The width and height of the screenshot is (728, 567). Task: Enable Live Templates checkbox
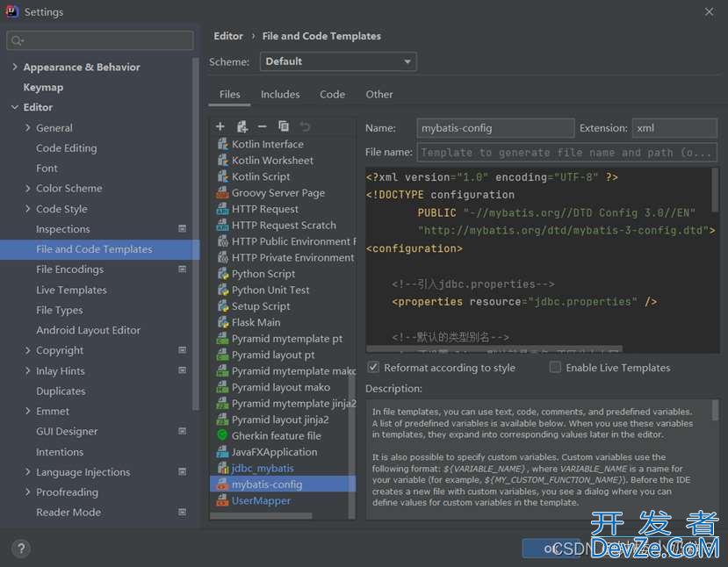point(555,368)
